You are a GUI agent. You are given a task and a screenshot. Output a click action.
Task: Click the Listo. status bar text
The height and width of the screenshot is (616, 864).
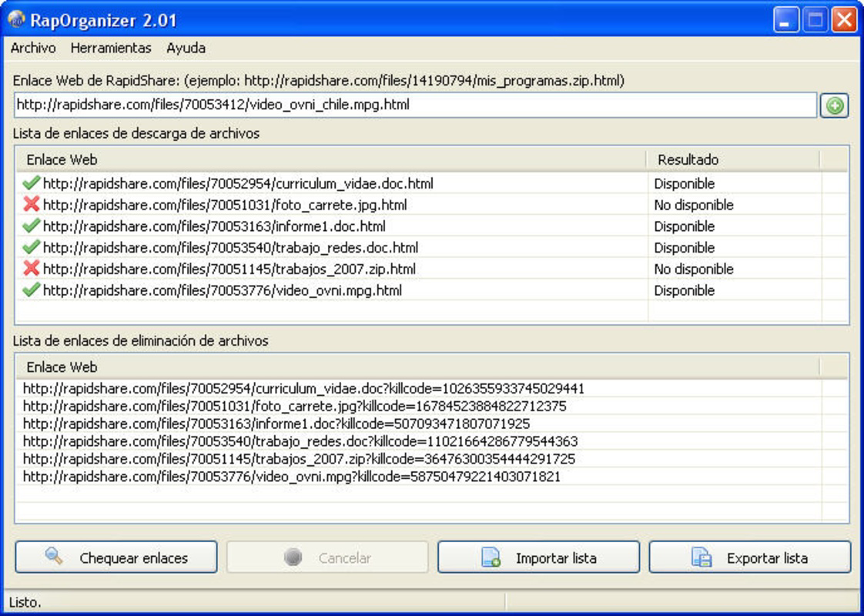25,602
